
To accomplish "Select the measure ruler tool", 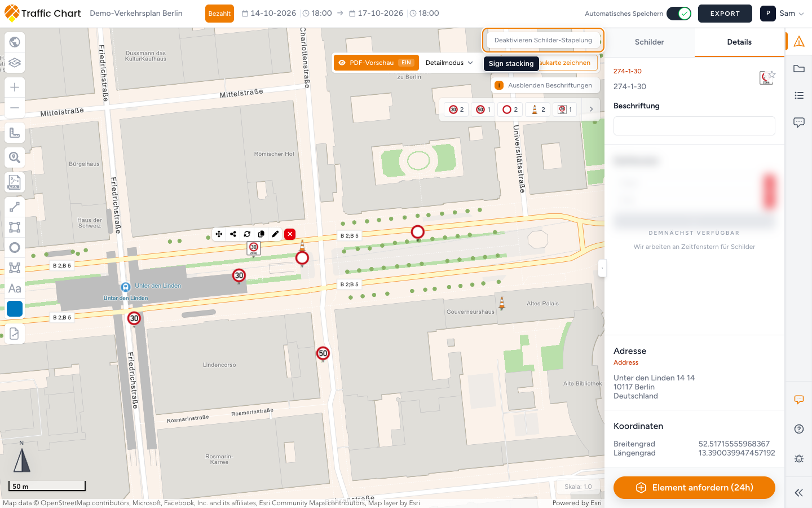I will (15, 133).
